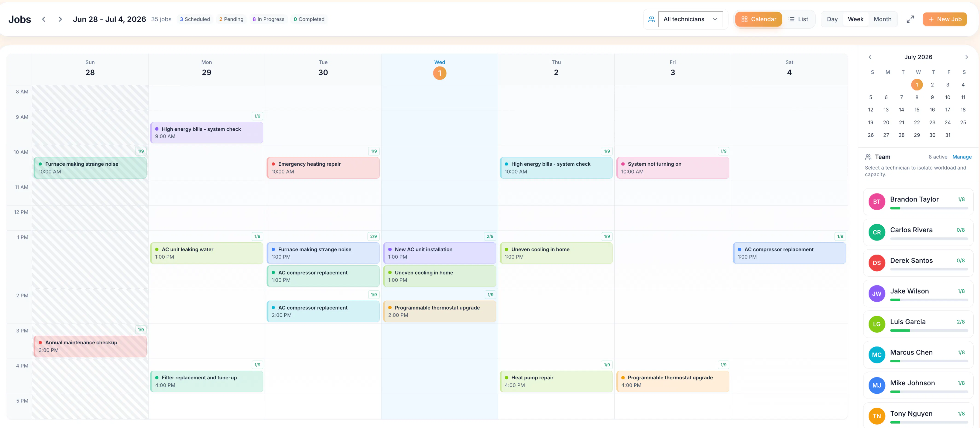The width and height of the screenshot is (980, 428).
Task: Open Saturday AC compressor replacement job
Action: tap(789, 253)
